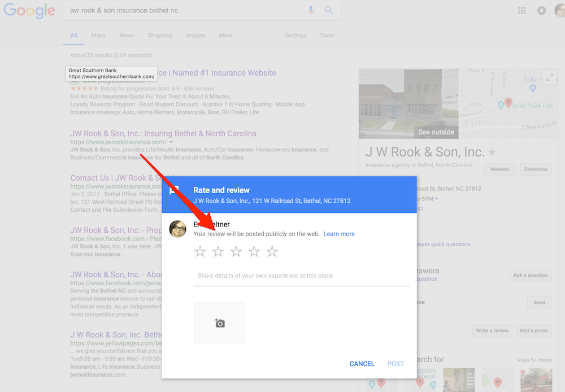Click the reviewer profile avatar in dialog
This screenshot has width=565, height=392.
177,229
